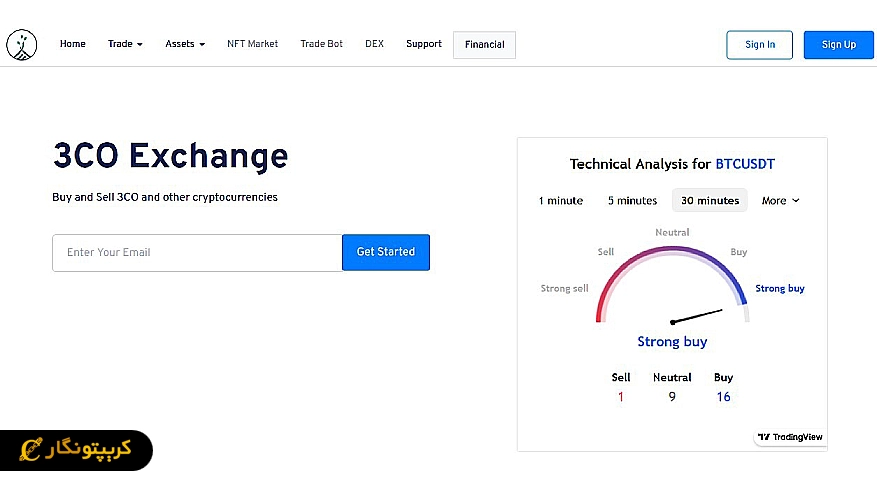Open the Trade dropdown menu
877x493 pixels.
coord(125,44)
